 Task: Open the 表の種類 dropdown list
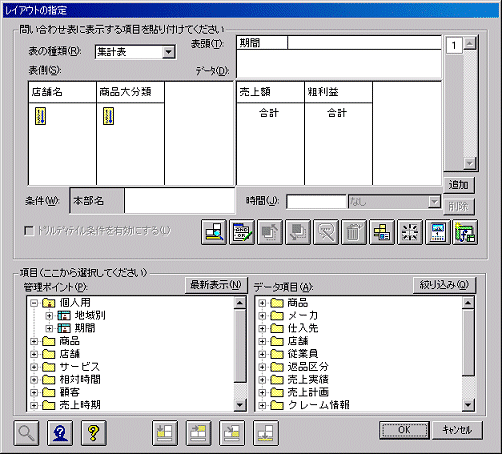tap(169, 52)
